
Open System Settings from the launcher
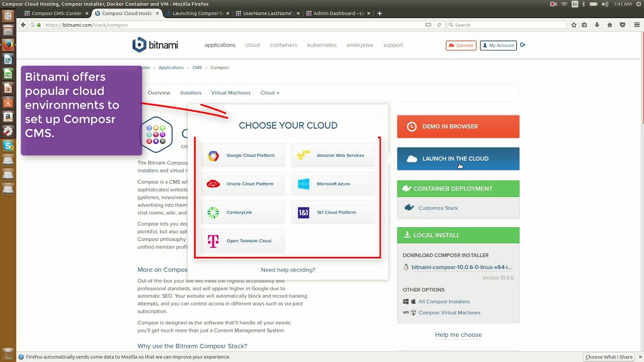click(x=8, y=132)
